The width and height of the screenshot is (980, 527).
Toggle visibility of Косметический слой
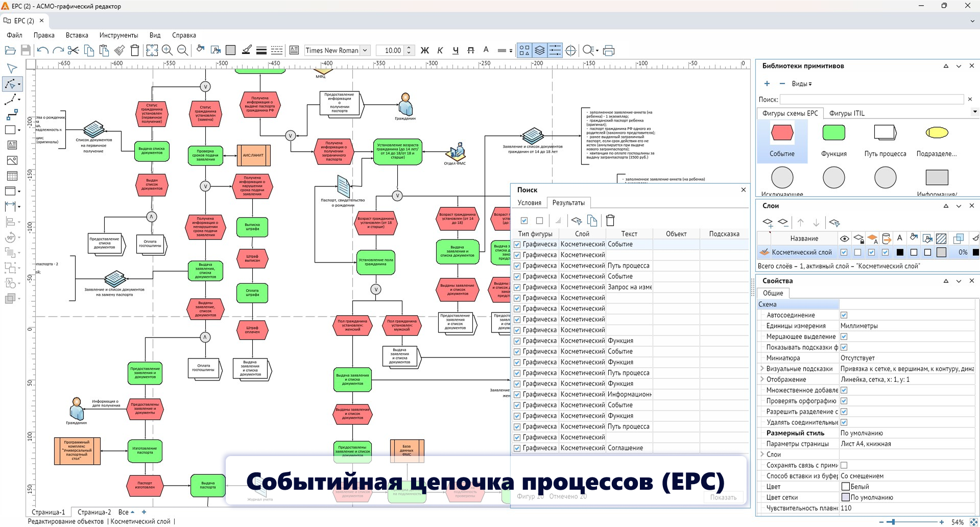pos(844,252)
